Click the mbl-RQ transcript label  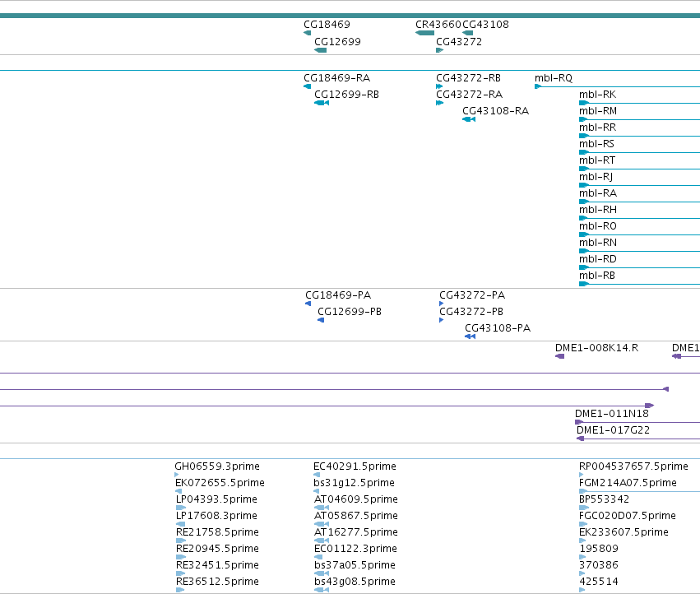click(x=554, y=78)
